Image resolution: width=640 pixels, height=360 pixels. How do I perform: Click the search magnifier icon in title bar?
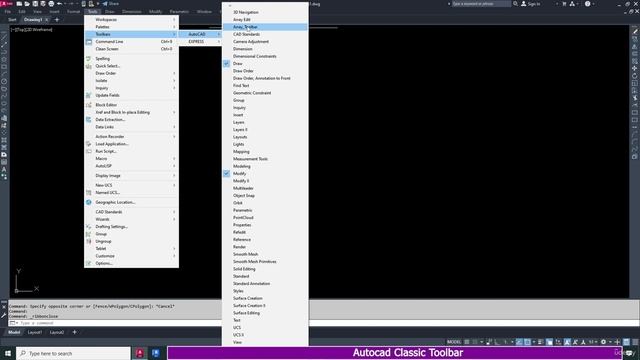[x=516, y=4]
